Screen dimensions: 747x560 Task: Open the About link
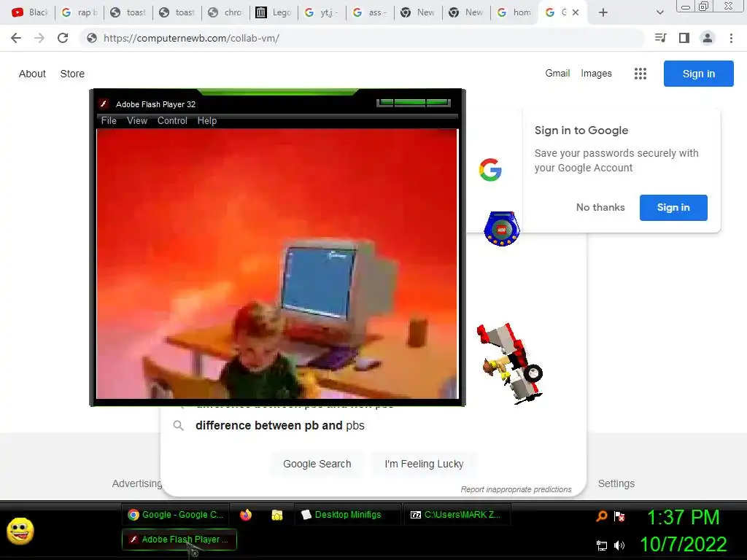32,74
